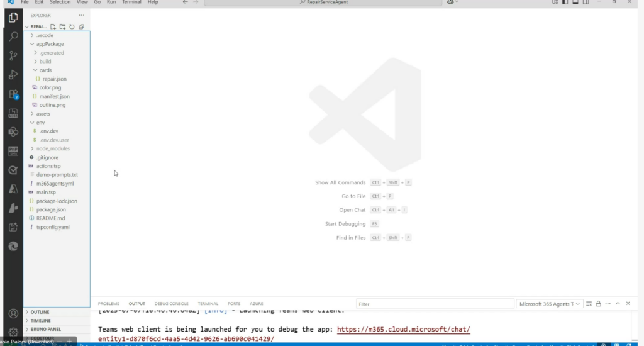The height and width of the screenshot is (346, 644).
Task: Close the bottom output panel
Action: click(628, 304)
